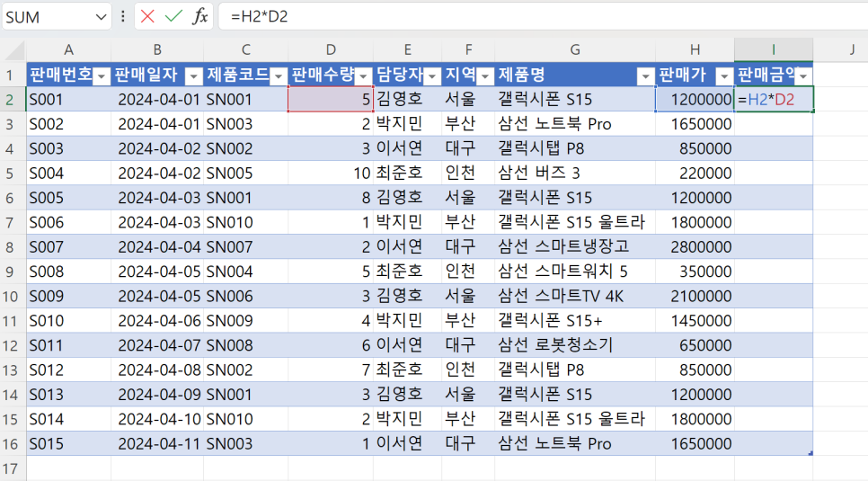Click date cell 2024-04-06
Image resolution: width=868 pixels, height=481 pixels.
[x=157, y=320]
